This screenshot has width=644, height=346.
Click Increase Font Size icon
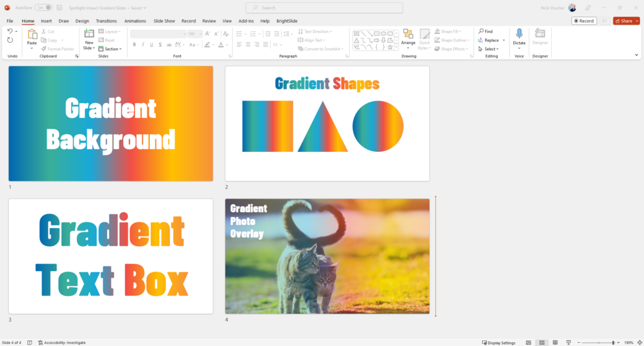point(208,34)
